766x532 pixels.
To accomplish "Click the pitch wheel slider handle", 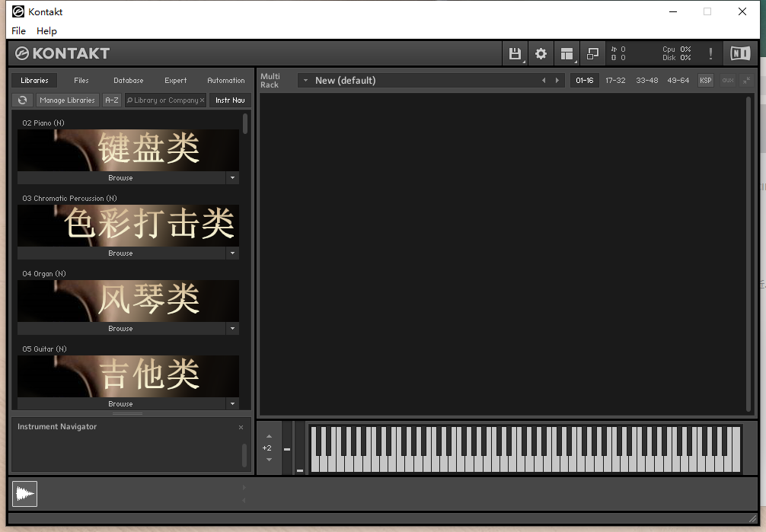I will [287, 449].
